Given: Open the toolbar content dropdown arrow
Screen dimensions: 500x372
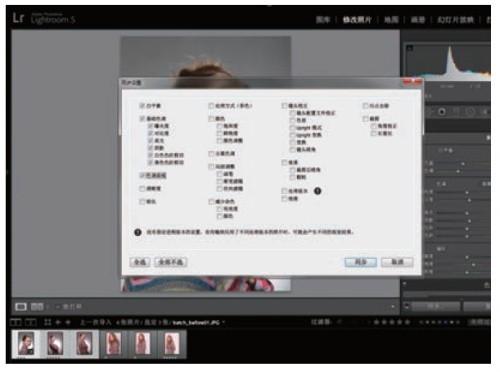Looking at the screenshot, I should click(x=393, y=307).
